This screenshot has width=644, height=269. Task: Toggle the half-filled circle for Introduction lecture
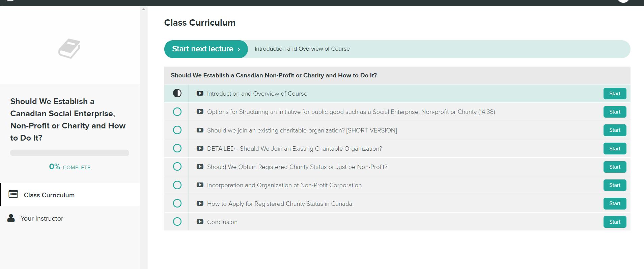177,93
